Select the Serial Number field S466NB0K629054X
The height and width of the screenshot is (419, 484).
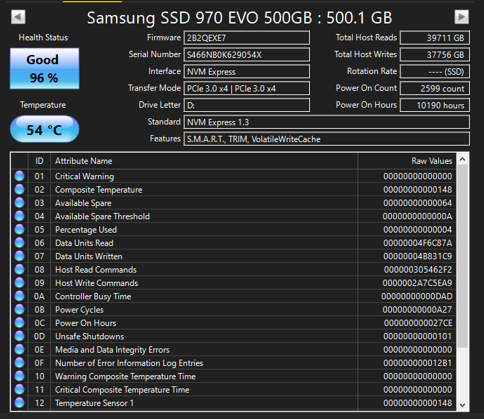[247, 55]
